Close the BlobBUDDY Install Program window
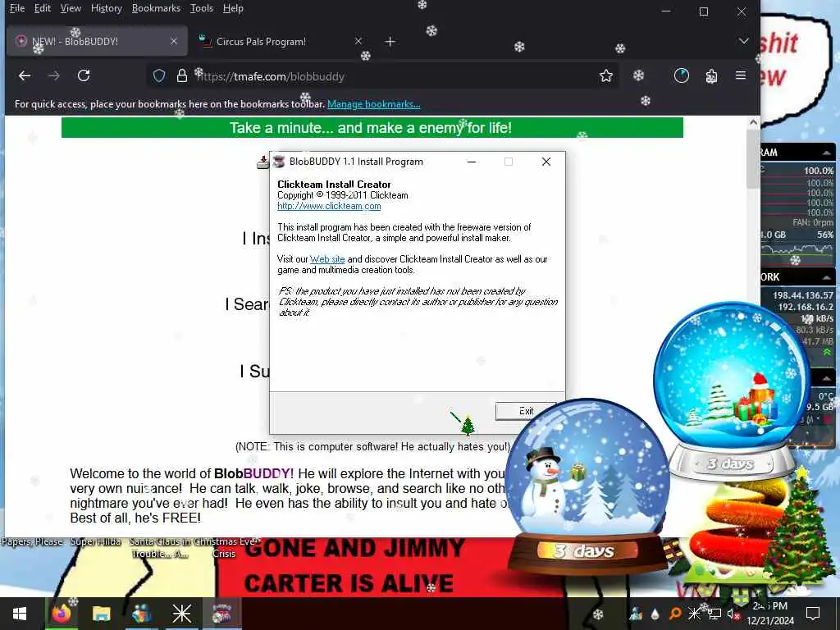Viewport: 840px width, 630px height. point(546,162)
